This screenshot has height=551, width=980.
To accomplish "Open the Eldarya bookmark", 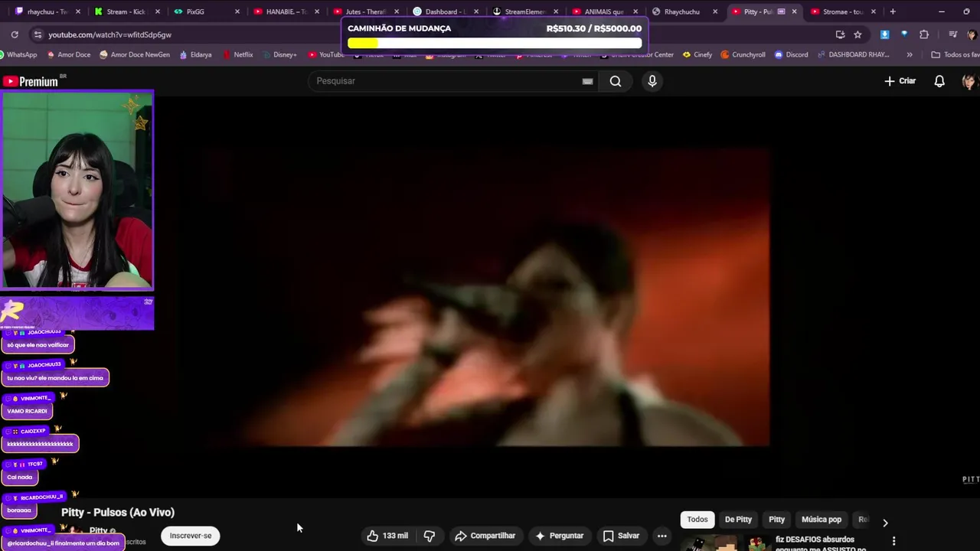I will 195,54.
